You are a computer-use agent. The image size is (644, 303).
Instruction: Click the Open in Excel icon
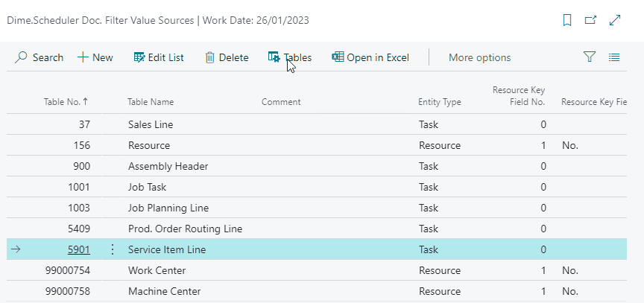(x=338, y=57)
